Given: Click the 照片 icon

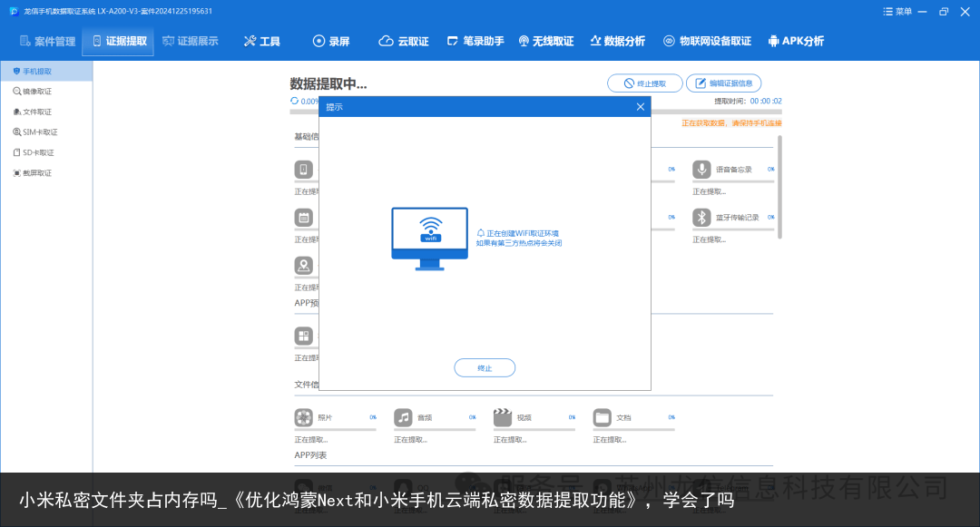Looking at the screenshot, I should (303, 417).
